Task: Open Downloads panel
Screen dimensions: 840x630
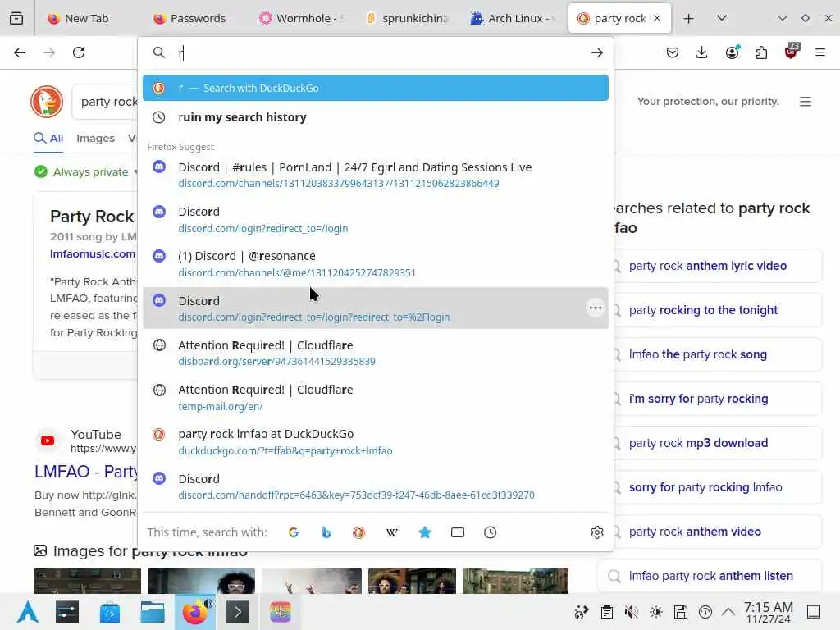Action: click(702, 52)
